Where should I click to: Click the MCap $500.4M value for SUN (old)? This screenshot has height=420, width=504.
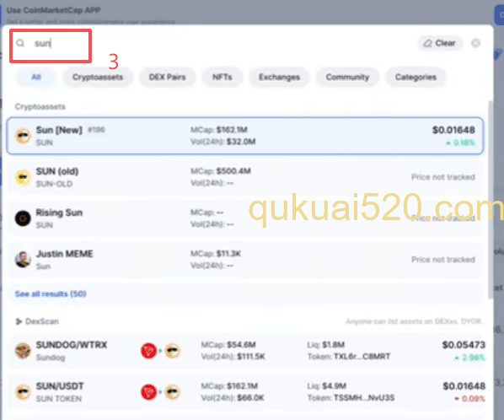pyautogui.click(x=233, y=171)
